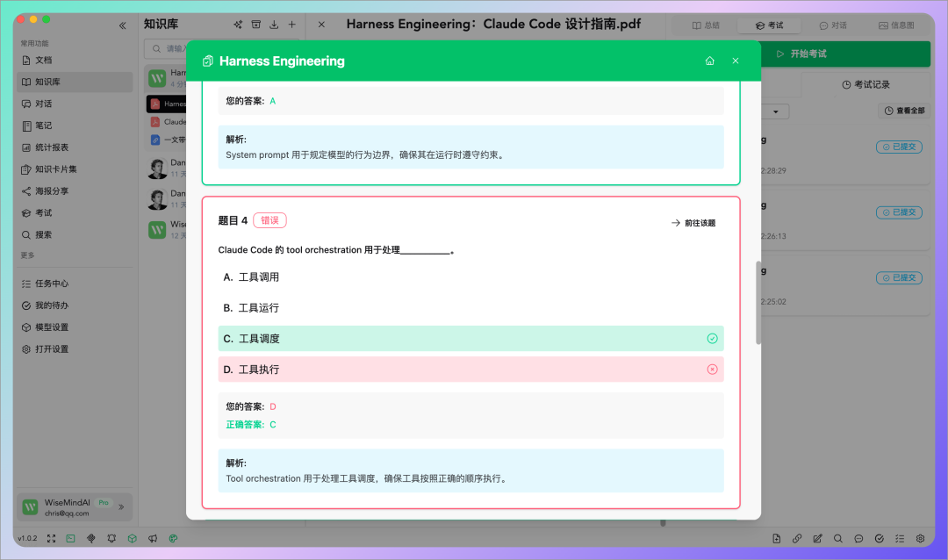Click the new document icon at bottom right
948x560 pixels.
(776, 538)
